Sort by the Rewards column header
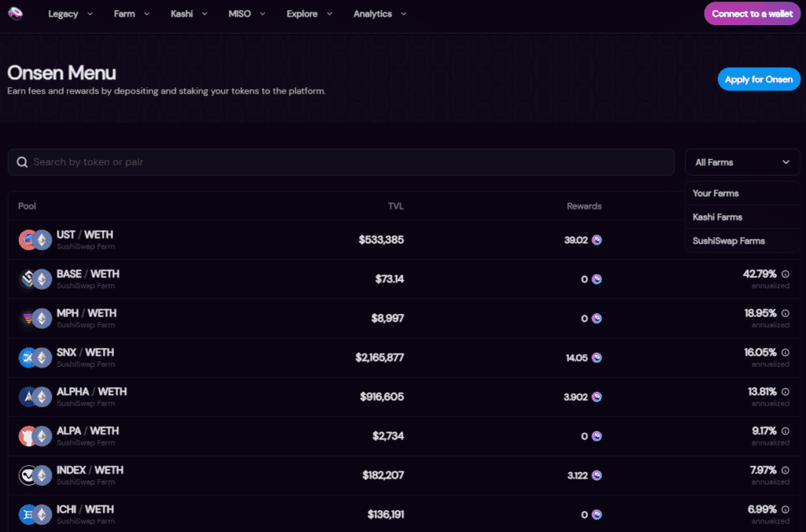The height and width of the screenshot is (532, 806). pos(584,206)
